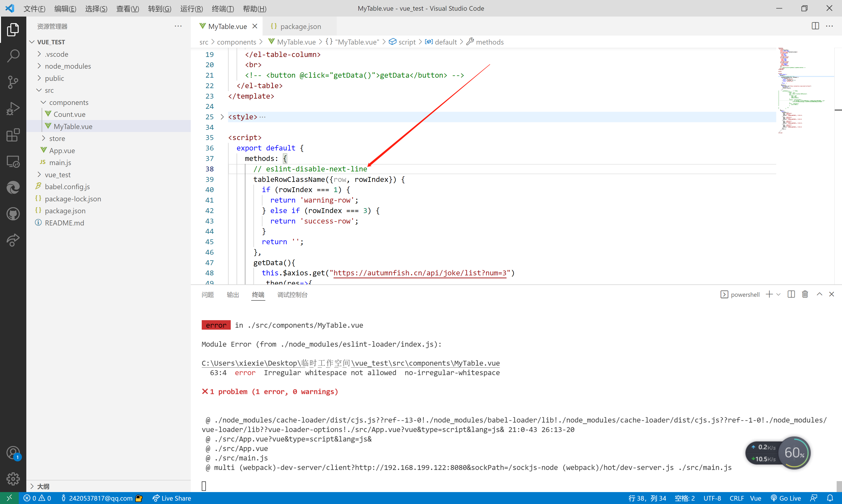Click Go Live in status bar
The height and width of the screenshot is (504, 842).
tap(785, 498)
